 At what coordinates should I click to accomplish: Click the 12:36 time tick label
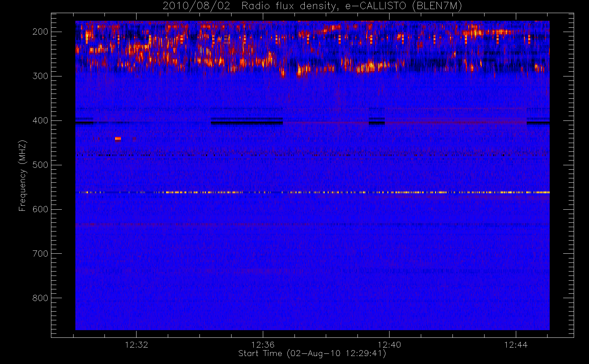(x=263, y=345)
